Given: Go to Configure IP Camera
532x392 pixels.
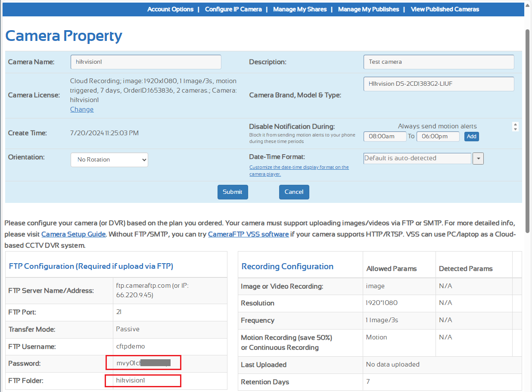Looking at the screenshot, I should pyautogui.click(x=233, y=9).
